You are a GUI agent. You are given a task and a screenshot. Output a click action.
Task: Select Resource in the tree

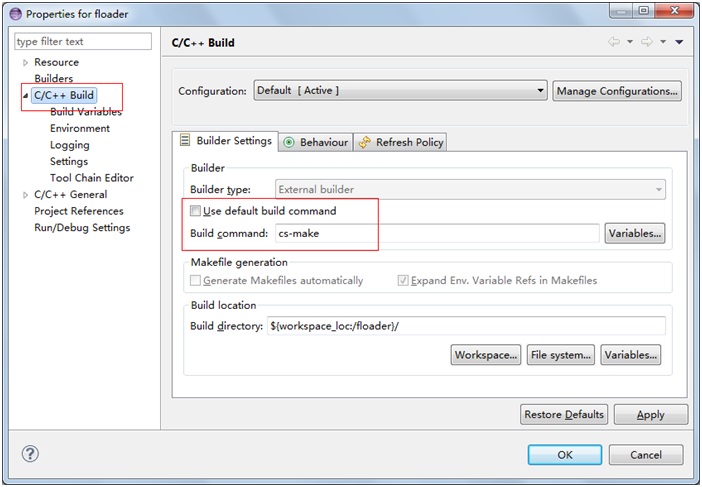click(x=56, y=62)
